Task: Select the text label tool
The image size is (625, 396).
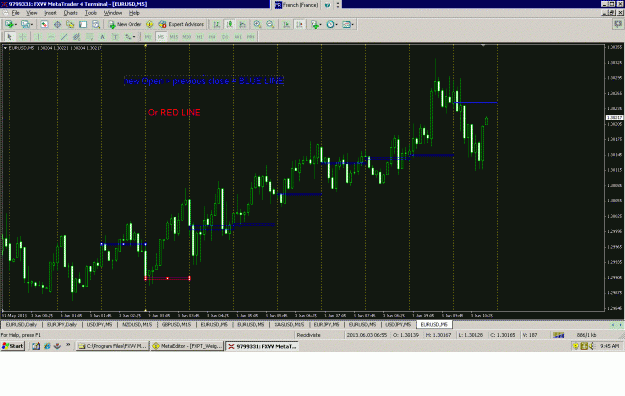Action: pos(115,37)
